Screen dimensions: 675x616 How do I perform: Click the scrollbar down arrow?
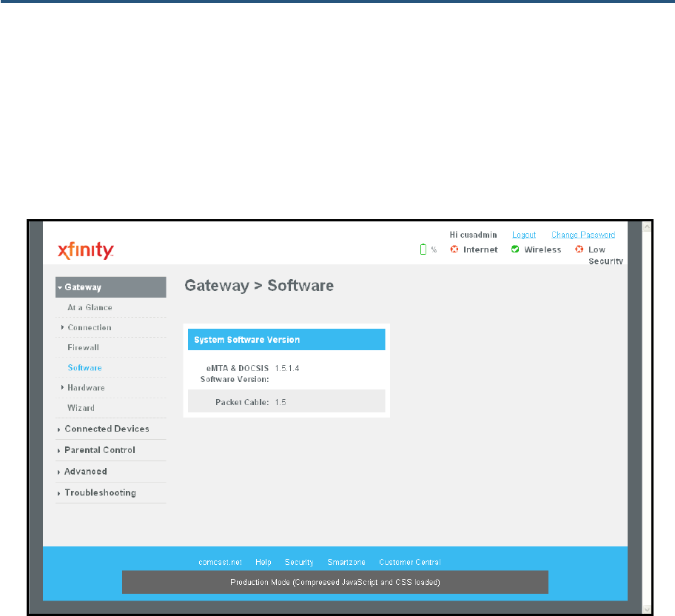(647, 609)
